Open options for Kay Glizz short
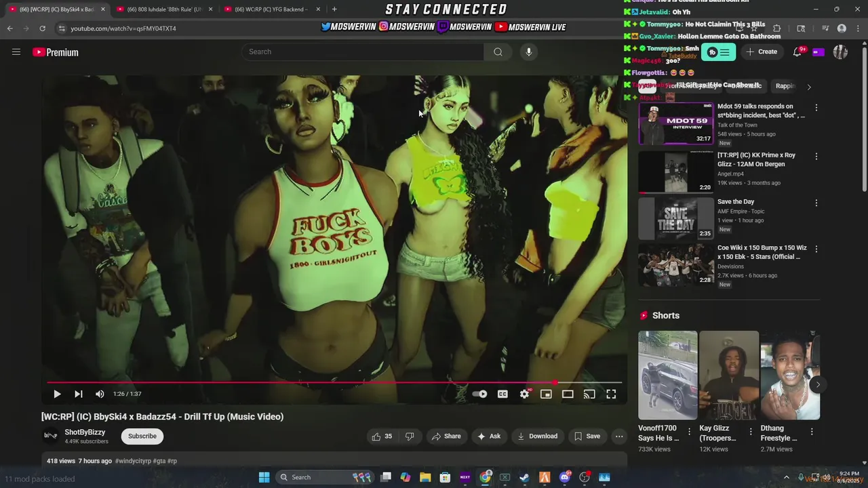 tap(751, 432)
